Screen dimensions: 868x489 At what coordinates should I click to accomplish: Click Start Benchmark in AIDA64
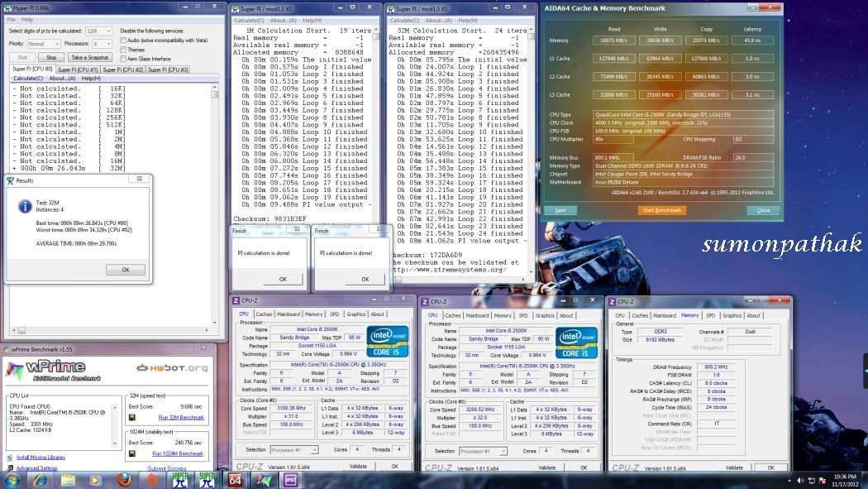click(662, 210)
